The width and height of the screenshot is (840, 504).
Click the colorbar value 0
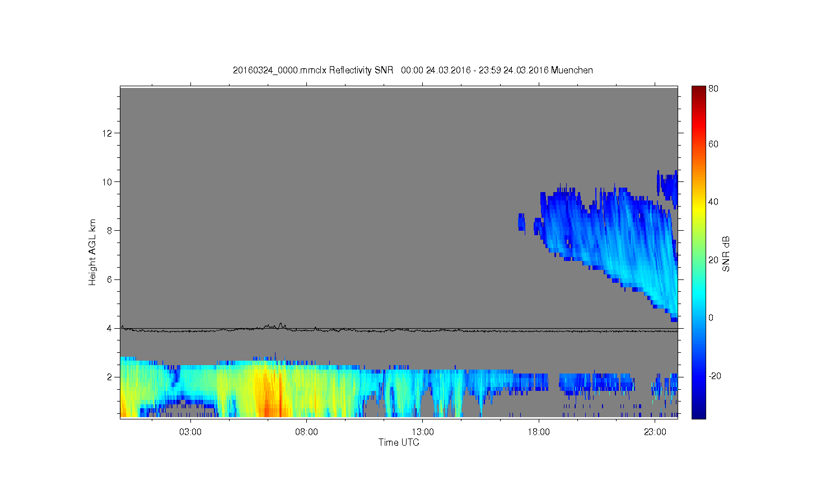pyautogui.click(x=711, y=318)
